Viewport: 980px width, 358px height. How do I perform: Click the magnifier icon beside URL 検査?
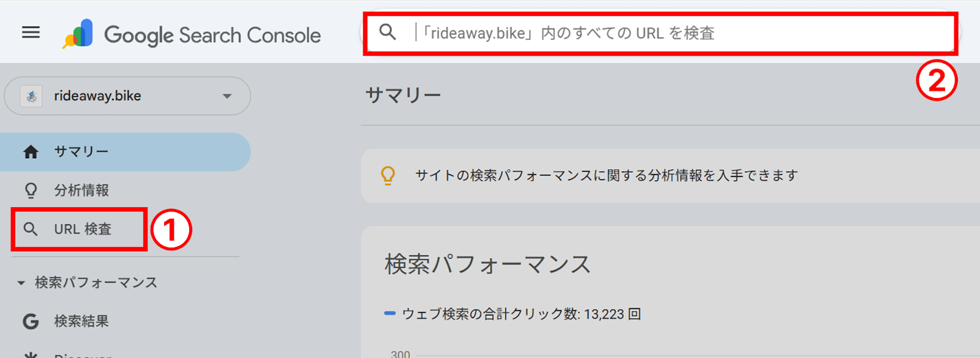[31, 229]
